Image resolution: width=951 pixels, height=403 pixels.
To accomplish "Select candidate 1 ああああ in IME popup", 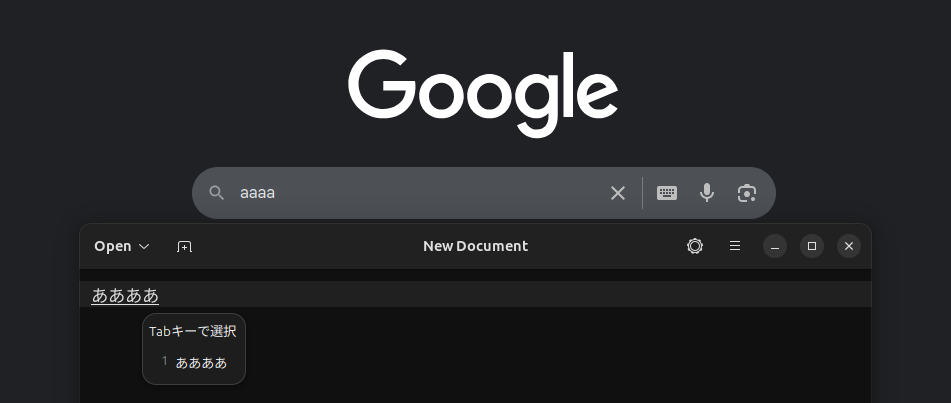I will coord(194,362).
